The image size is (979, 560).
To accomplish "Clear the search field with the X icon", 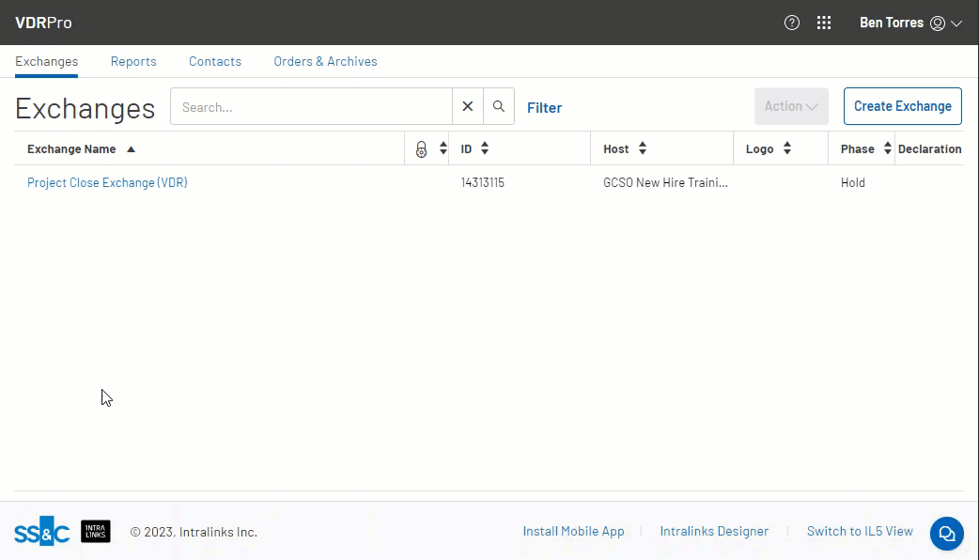I will click(x=468, y=107).
